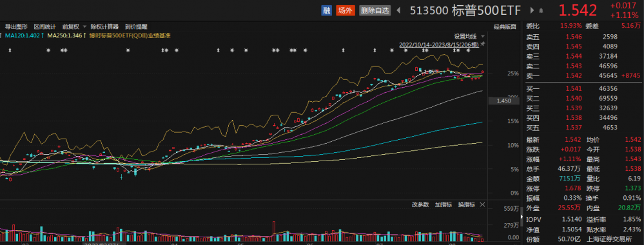This screenshot has width=644, height=245.
Task: Click MA250:1.346 legend label
Action: (x=66, y=35)
